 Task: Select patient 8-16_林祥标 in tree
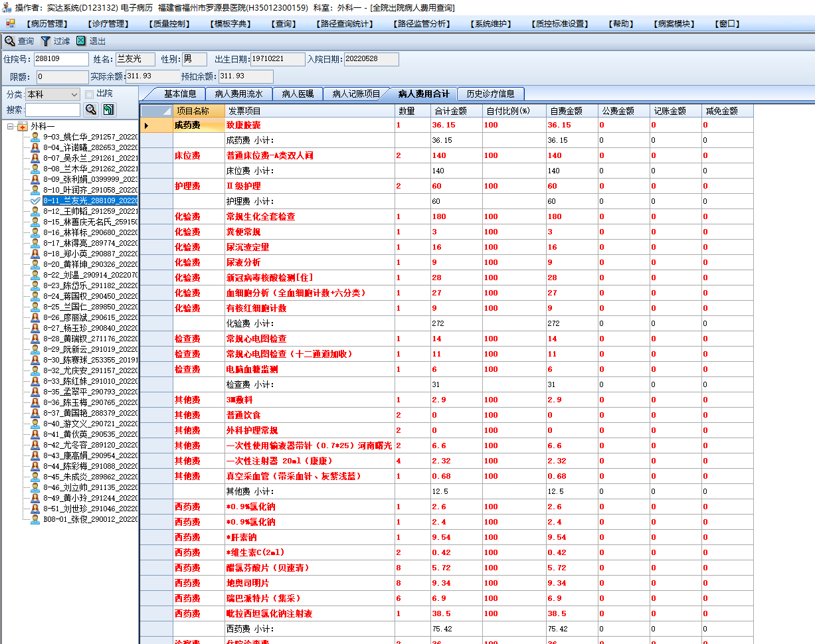point(90,232)
